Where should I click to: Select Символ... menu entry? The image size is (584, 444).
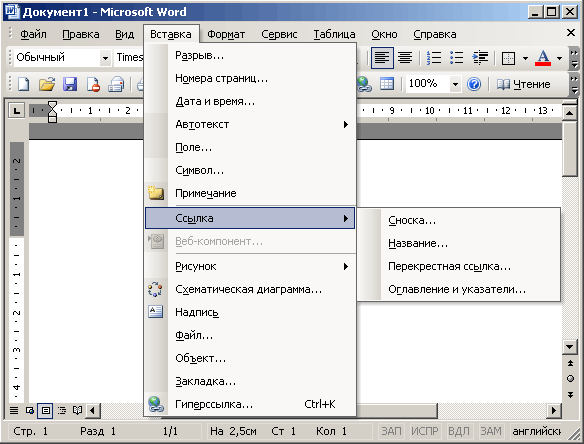pos(250,171)
